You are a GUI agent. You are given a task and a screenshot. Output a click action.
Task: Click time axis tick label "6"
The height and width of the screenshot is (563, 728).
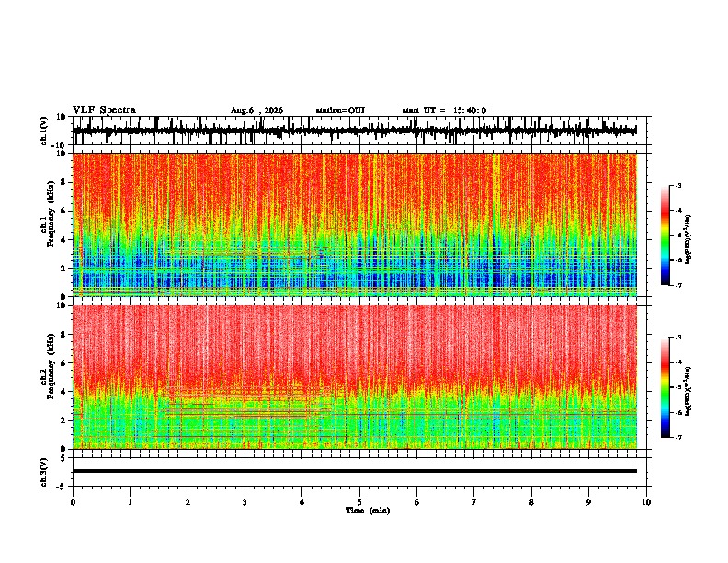point(416,502)
